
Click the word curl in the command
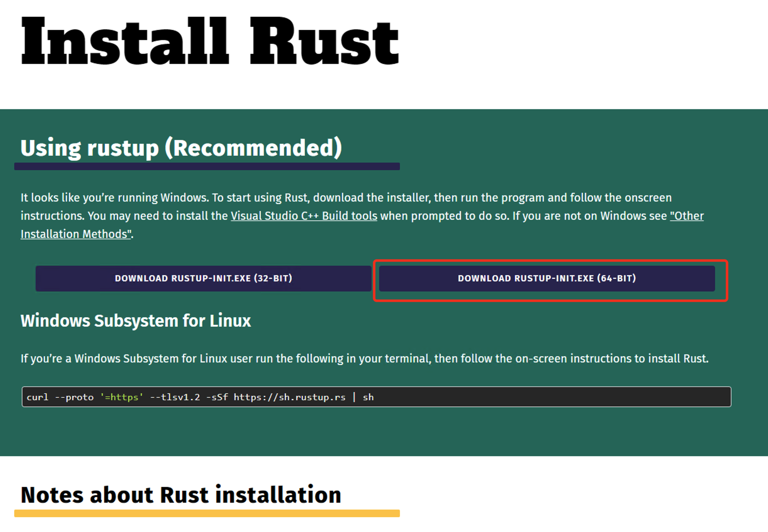coord(37,397)
